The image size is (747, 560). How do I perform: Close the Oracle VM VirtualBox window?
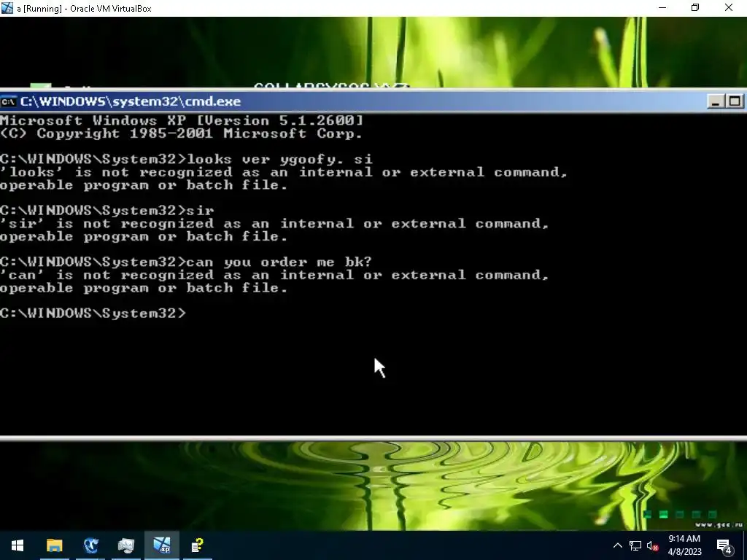click(729, 8)
